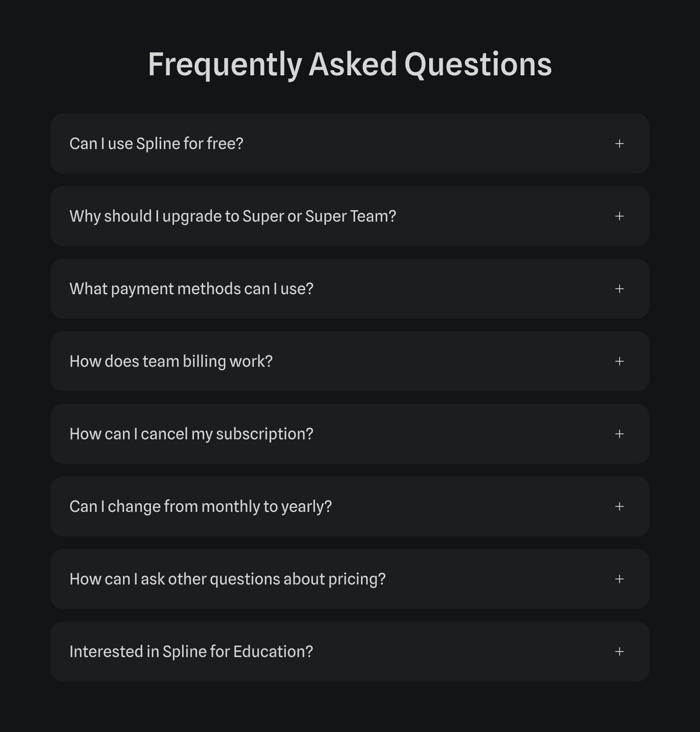700x732 pixels.
Task: Click the plus icon next to payment methods question
Action: pyautogui.click(x=619, y=288)
